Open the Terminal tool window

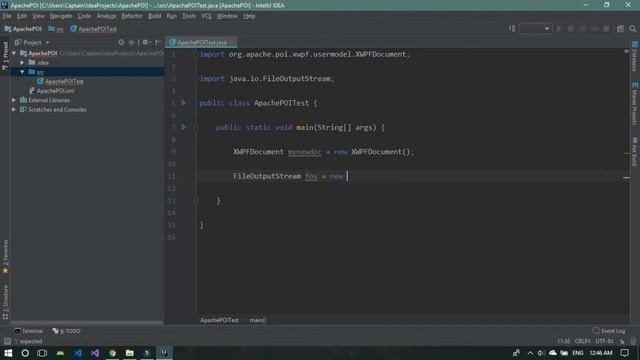pyautogui.click(x=28, y=331)
